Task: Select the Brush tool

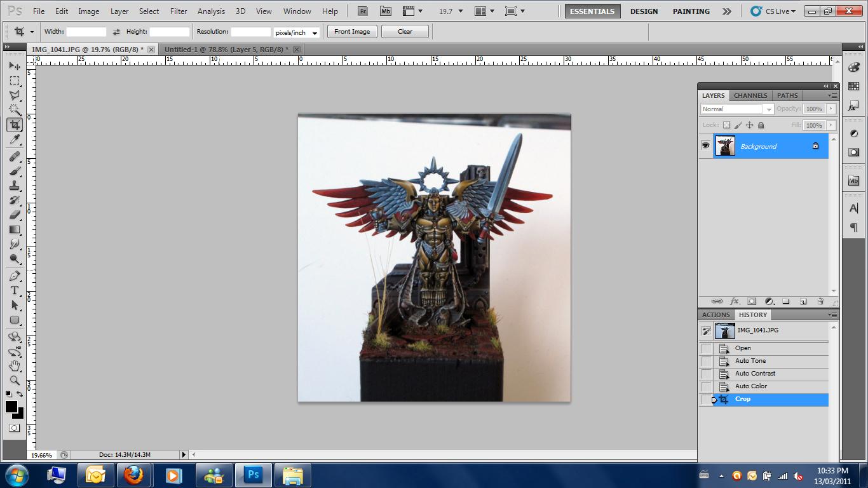Action: (x=15, y=171)
